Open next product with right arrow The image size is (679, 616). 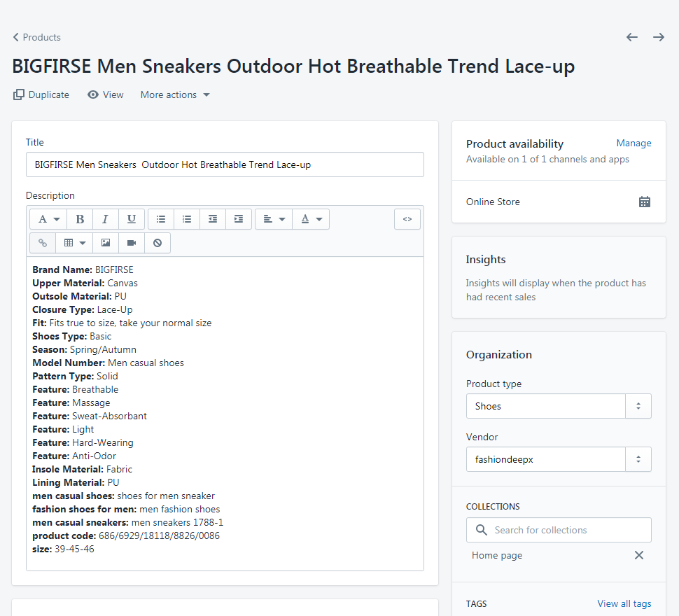pyautogui.click(x=659, y=37)
